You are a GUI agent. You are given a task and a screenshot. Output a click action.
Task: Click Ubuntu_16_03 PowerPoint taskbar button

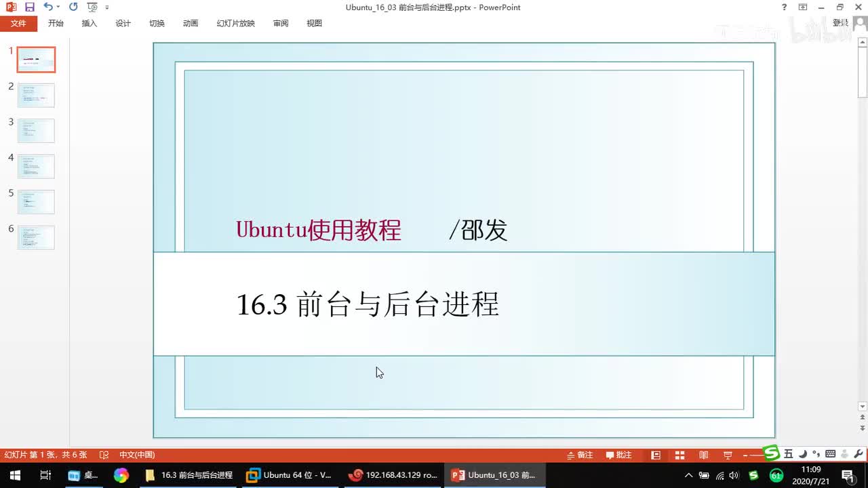click(494, 475)
